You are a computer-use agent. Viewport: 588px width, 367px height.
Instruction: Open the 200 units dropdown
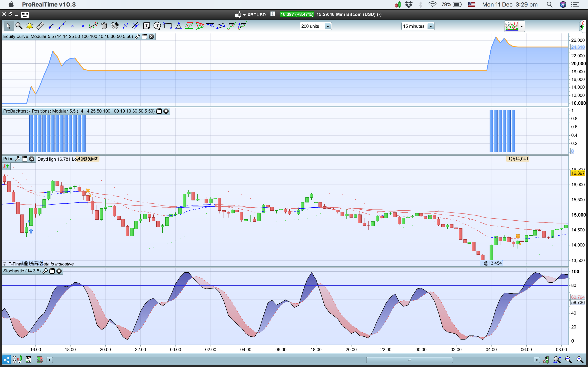(327, 26)
